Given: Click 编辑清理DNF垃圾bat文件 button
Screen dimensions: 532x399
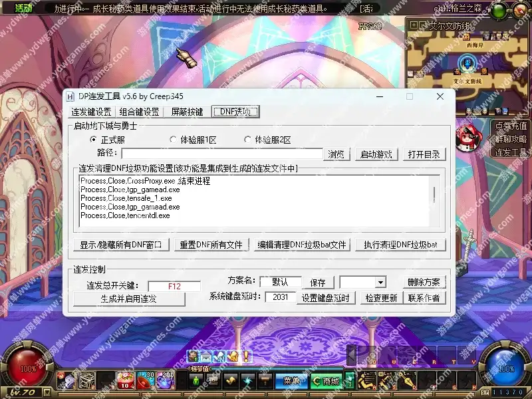Looking at the screenshot, I should (302, 245).
